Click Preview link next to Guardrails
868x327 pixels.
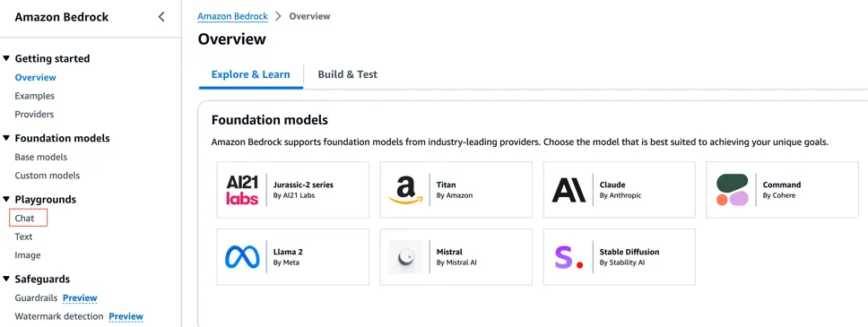80,297
